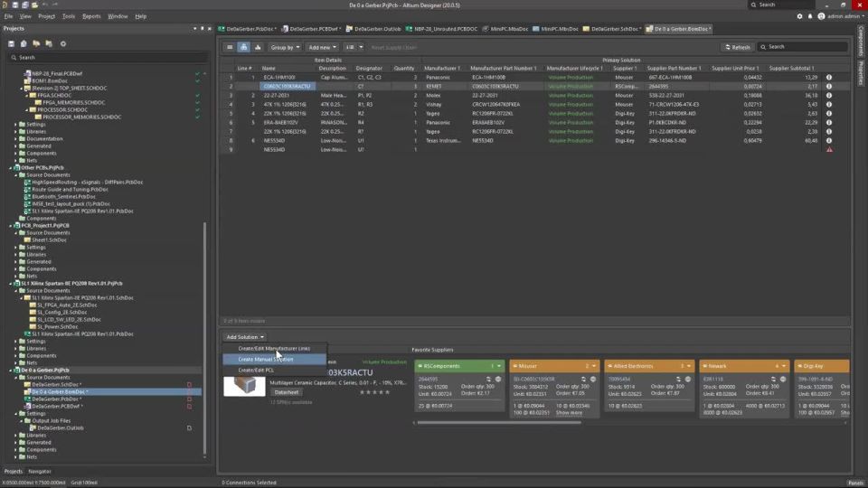Select Bluetooth_Sentinel.PcbDoc in project tree
The width and height of the screenshot is (868, 488).
pyautogui.click(x=63, y=196)
